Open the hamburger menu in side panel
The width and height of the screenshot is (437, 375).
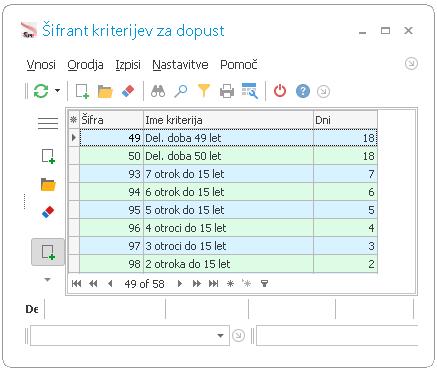pos(48,123)
